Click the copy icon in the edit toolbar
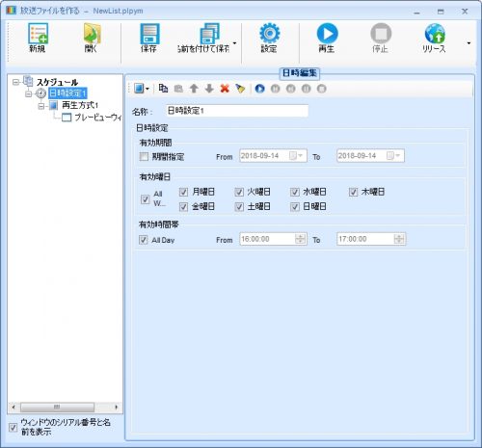This screenshot has height=448, width=482. pos(163,89)
